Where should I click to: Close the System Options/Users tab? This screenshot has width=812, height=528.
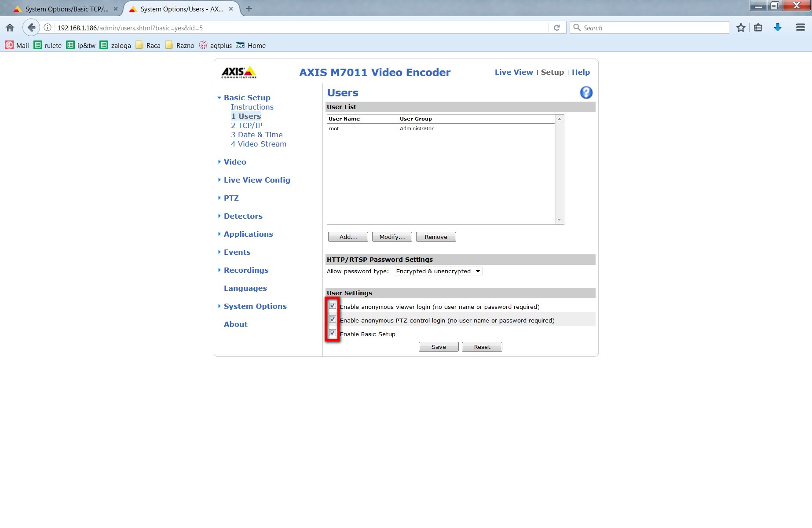click(x=232, y=9)
